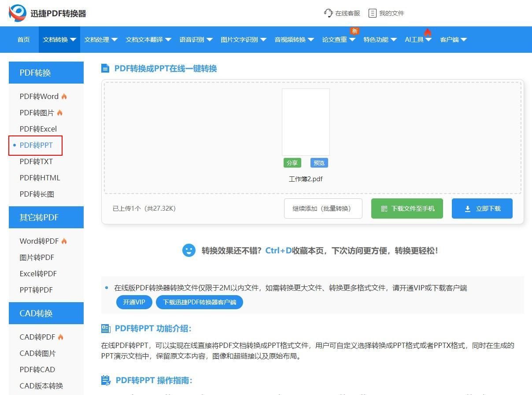Select Excel转PDF in the sidebar

[x=38, y=274]
